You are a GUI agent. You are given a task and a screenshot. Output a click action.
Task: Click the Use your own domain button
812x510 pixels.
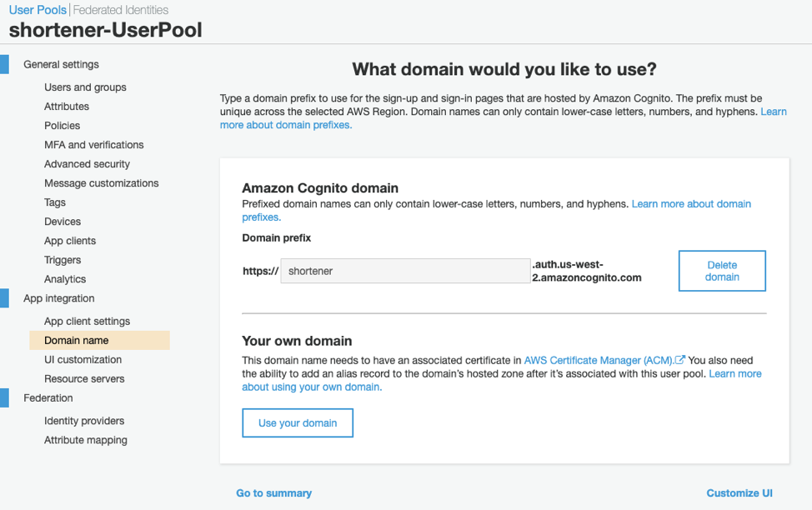pos(297,422)
